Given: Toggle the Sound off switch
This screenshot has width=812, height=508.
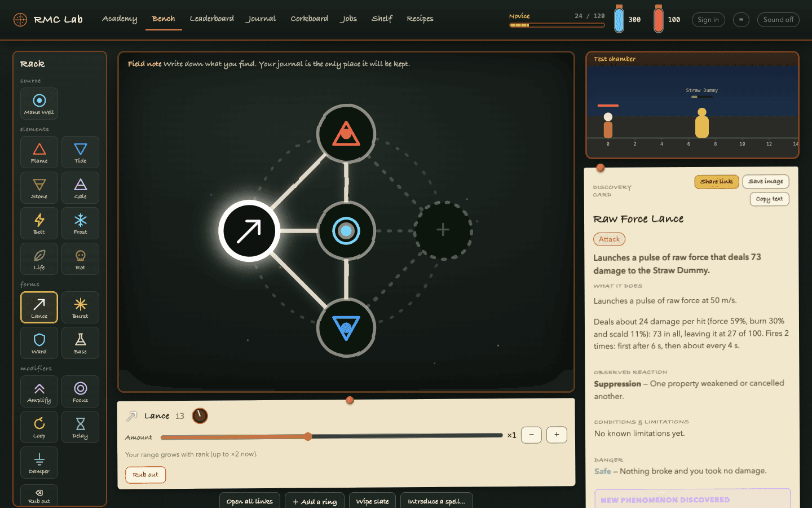Looking at the screenshot, I should click(x=778, y=20).
